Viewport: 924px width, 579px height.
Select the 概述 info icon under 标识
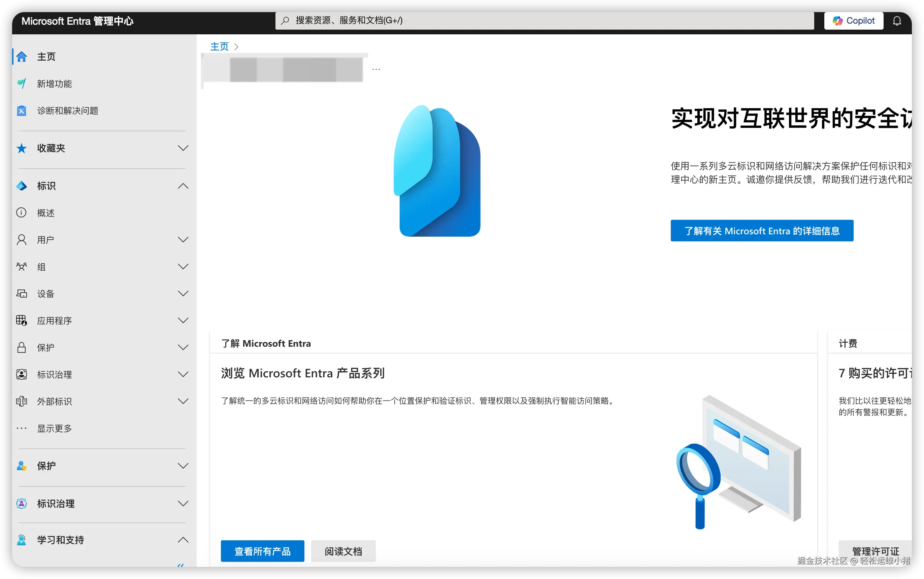click(x=22, y=212)
